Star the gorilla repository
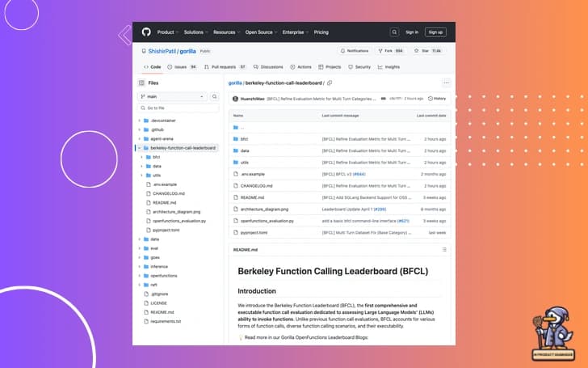 [429, 50]
